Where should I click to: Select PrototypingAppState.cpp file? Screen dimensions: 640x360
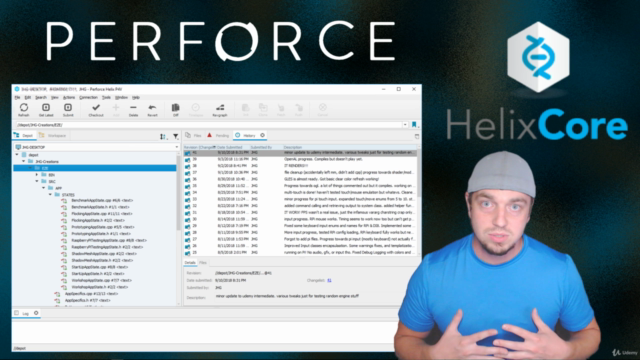102,227
